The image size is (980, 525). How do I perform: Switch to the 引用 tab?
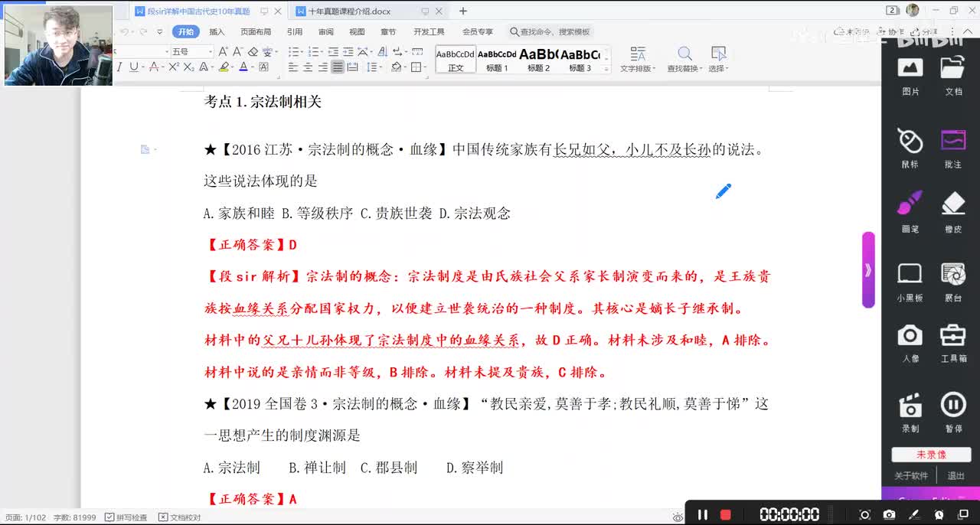pos(295,31)
